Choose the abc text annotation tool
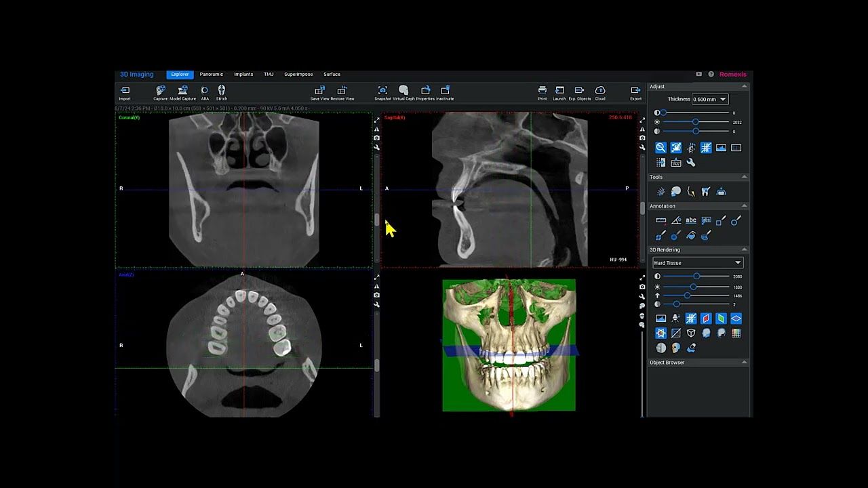The width and height of the screenshot is (868, 488). coord(691,220)
